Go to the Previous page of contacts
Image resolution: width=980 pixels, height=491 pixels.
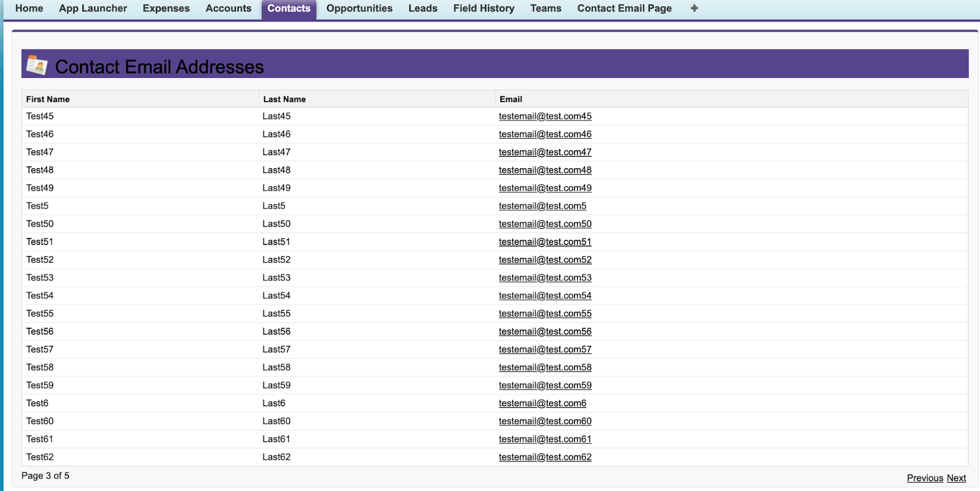924,478
